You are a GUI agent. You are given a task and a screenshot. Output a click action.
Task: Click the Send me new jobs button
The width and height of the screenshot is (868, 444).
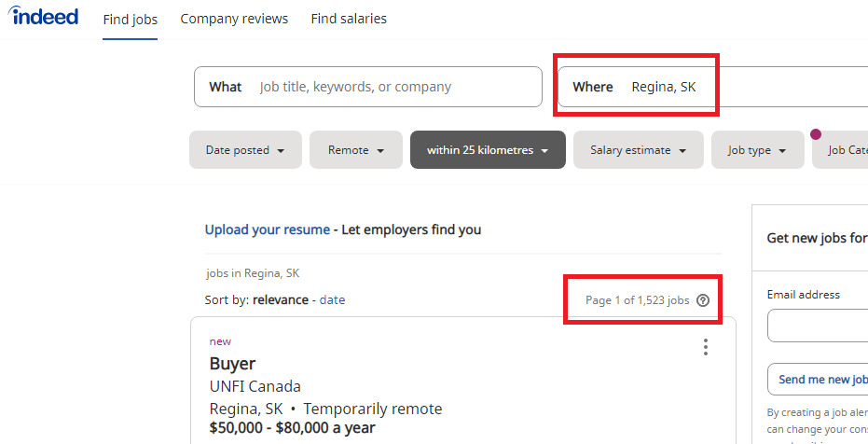(x=818, y=380)
